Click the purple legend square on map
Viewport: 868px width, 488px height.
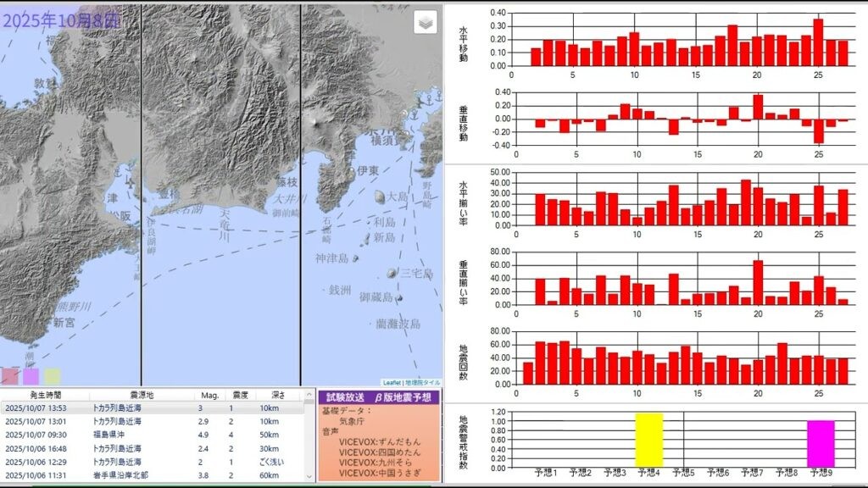click(x=31, y=376)
